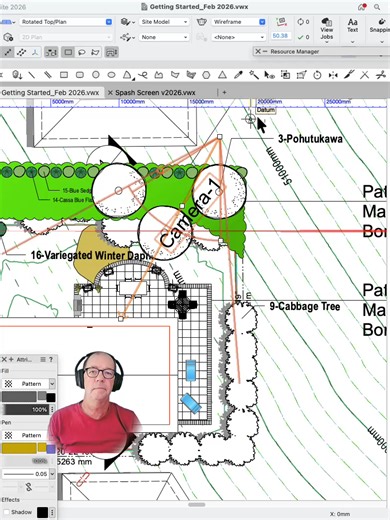Open the Wireframe render mode dropdown
390x520 pixels.
tap(239, 22)
